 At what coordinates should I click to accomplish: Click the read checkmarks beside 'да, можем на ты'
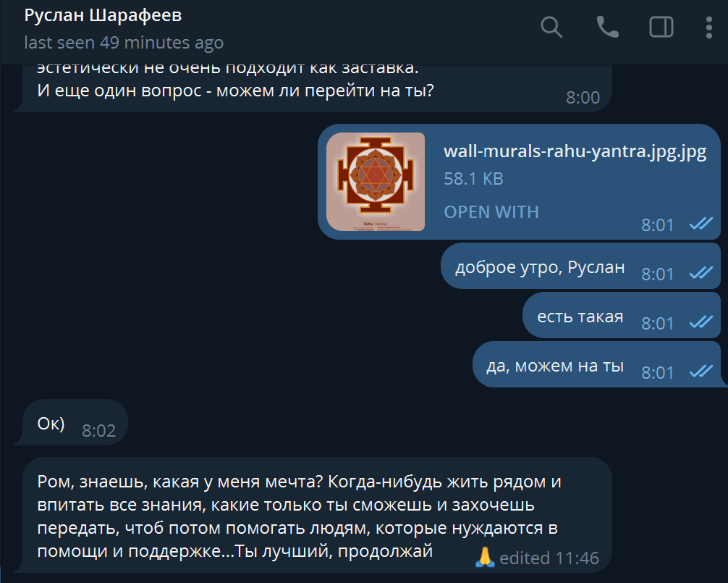701,372
